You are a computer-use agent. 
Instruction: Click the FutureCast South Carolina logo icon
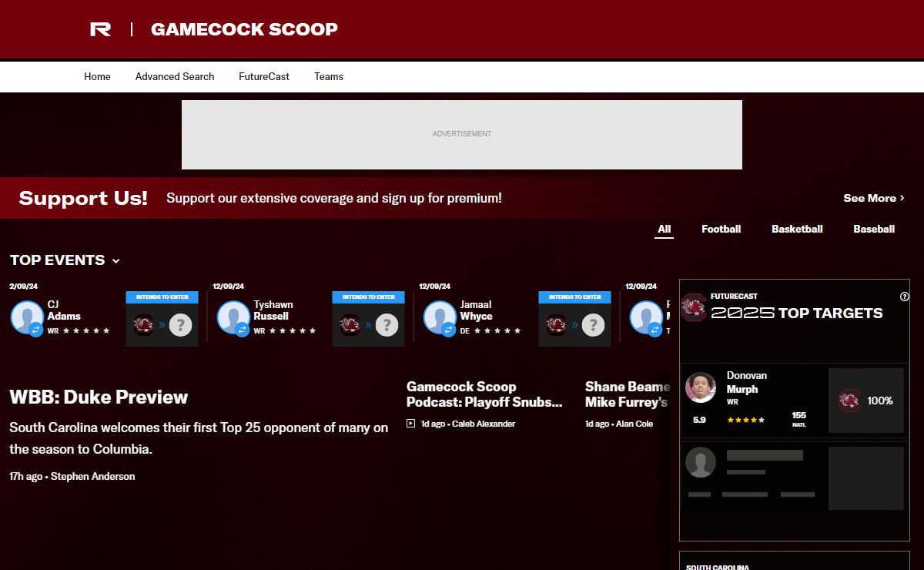tap(694, 307)
